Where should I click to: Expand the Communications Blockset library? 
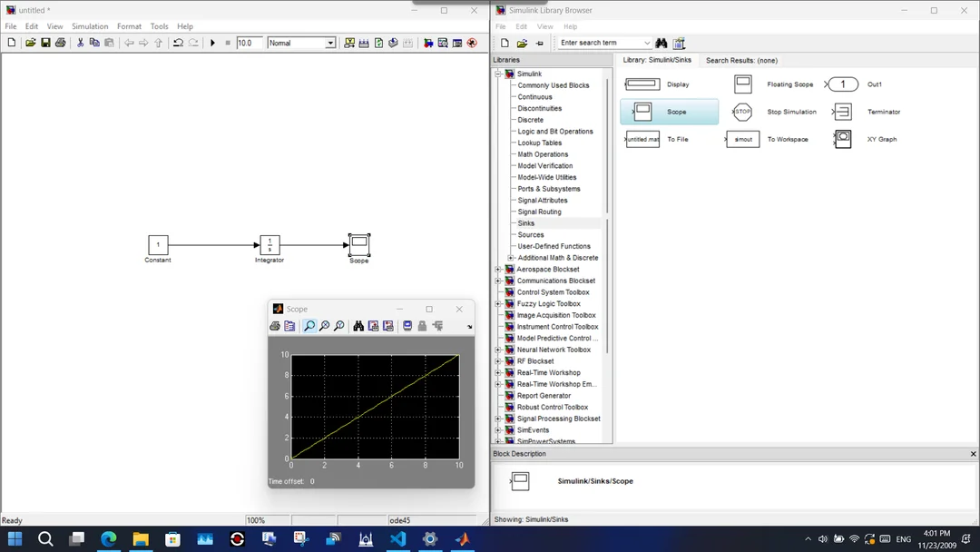point(499,281)
